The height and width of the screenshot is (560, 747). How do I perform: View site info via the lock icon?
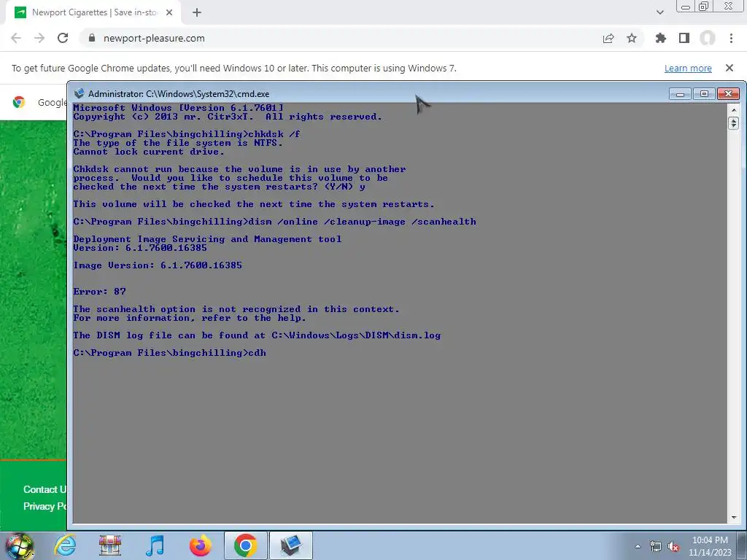[92, 38]
